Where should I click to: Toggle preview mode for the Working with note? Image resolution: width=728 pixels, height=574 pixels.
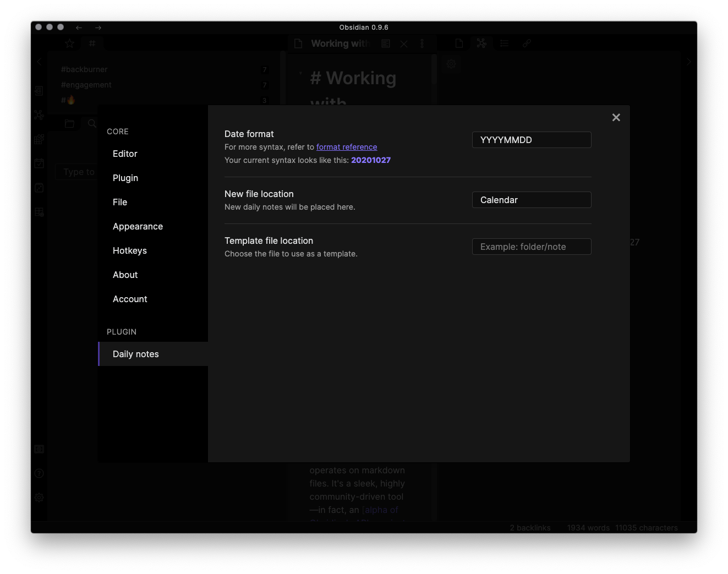click(x=386, y=43)
